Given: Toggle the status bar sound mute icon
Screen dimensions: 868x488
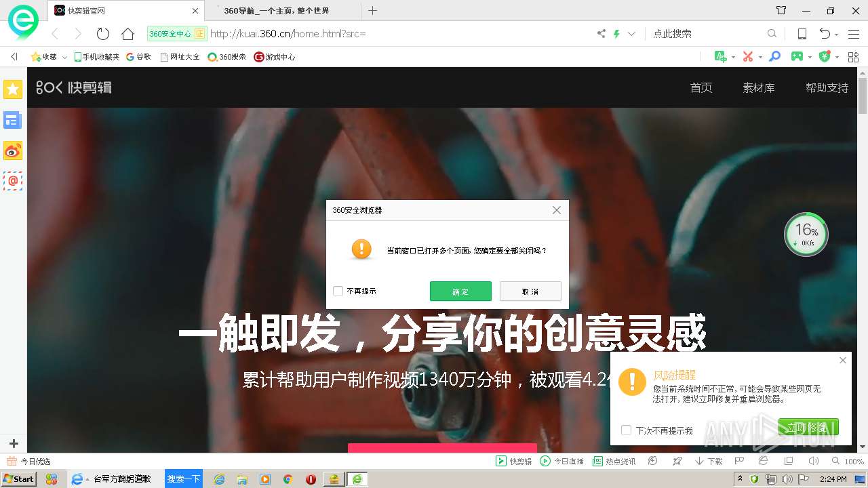Looking at the screenshot, I should point(813,461).
